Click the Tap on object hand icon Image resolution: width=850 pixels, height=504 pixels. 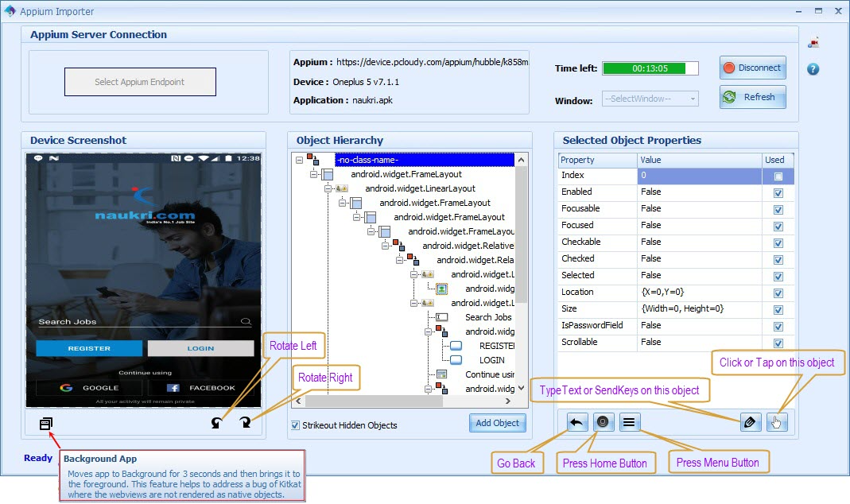point(777,422)
